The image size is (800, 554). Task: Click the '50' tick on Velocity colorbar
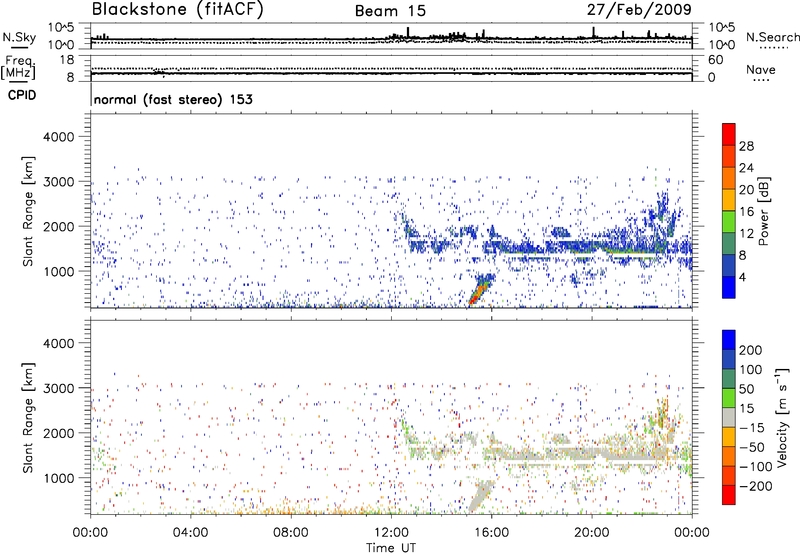tap(746, 389)
